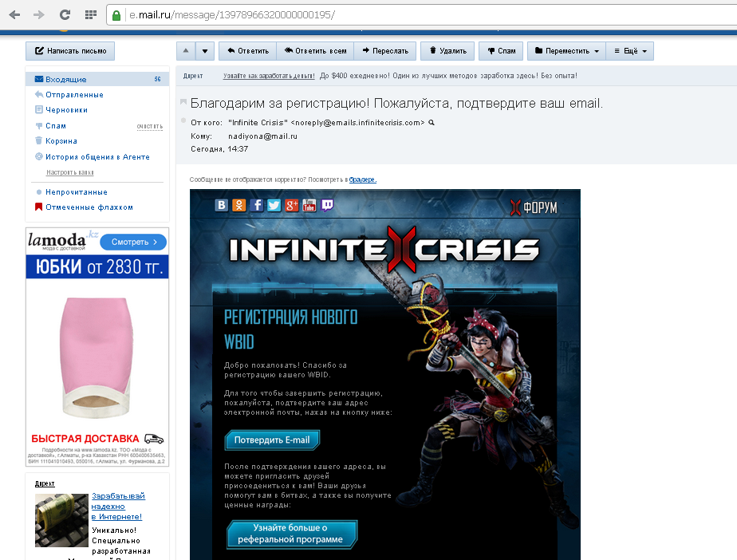Click the Infinite Crisis logo banner
737x560 pixels.
tap(384, 250)
